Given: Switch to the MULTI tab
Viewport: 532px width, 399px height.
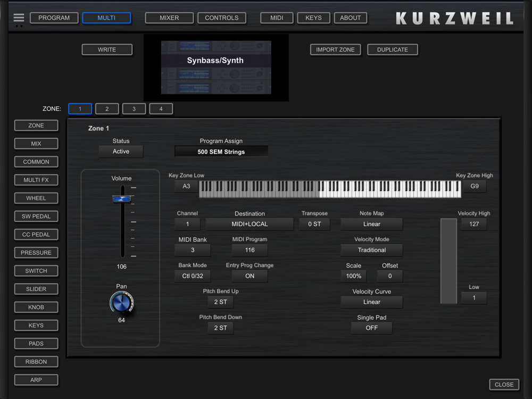Looking at the screenshot, I should click(x=106, y=18).
